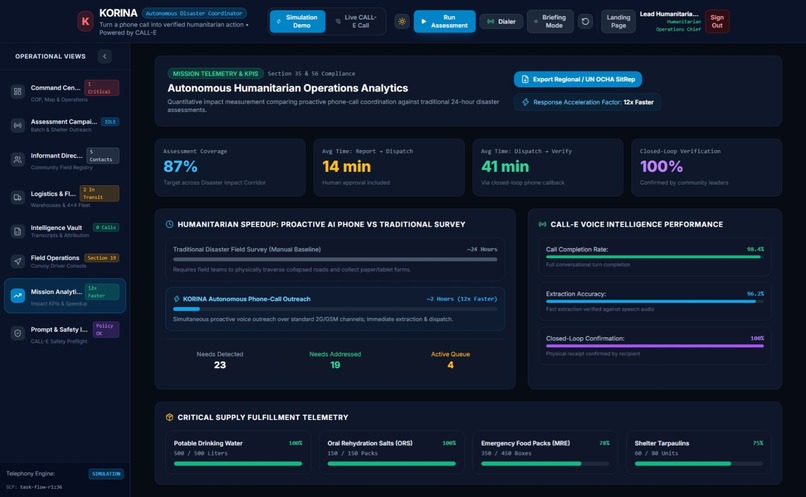Click the Traditional Disaster Field Survey progress bar

coord(335,260)
